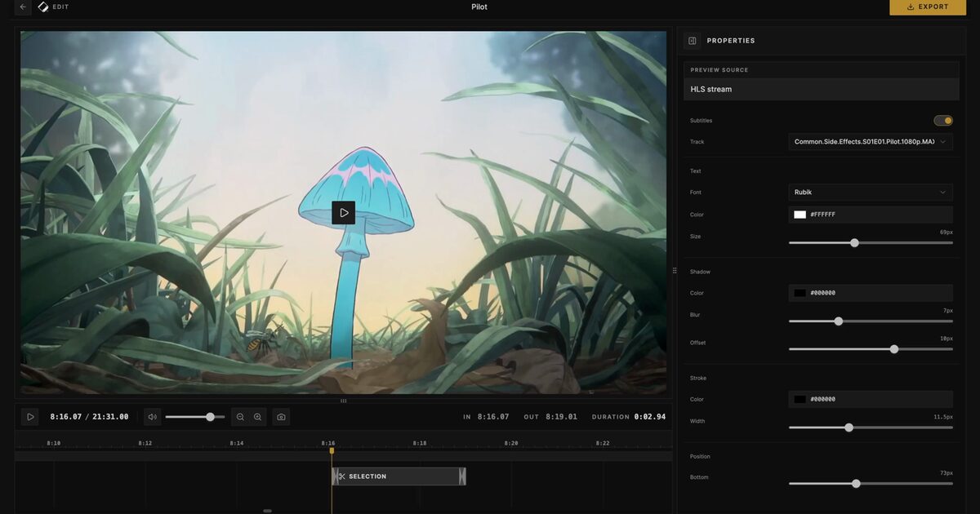Adjust the Stroke Width slider

pyautogui.click(x=871, y=427)
